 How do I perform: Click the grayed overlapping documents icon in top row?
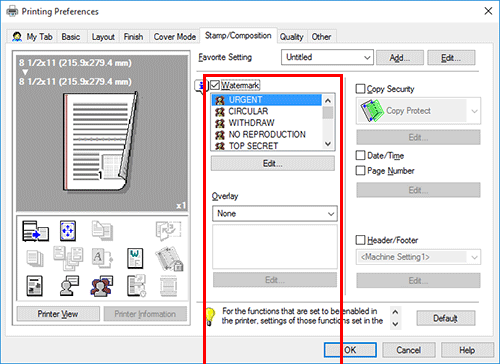point(102,231)
